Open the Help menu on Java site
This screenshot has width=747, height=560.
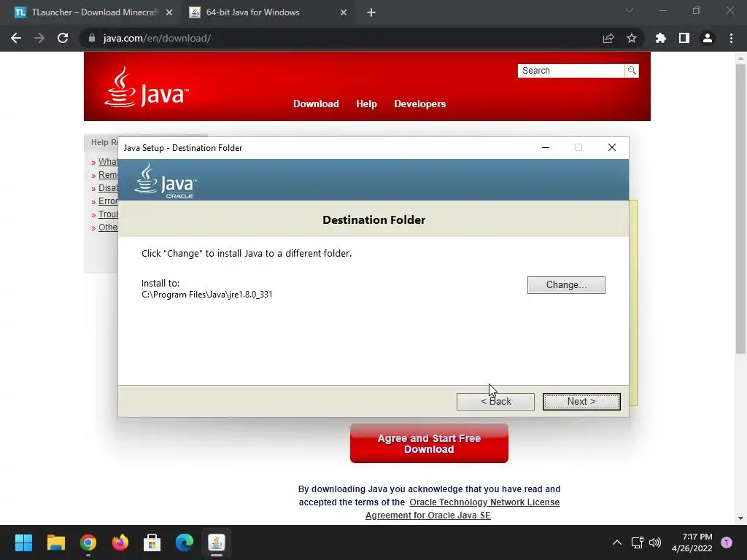coord(366,104)
